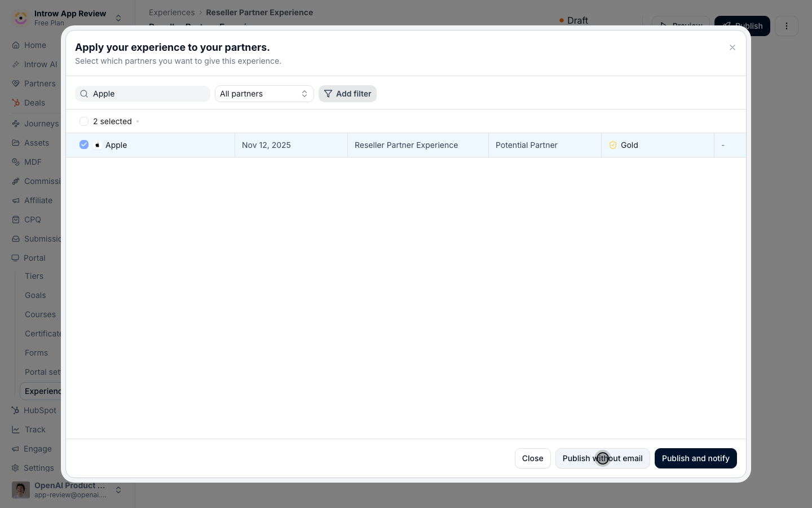The image size is (812, 508).
Task: Click the Journeys icon
Action: 16,124
